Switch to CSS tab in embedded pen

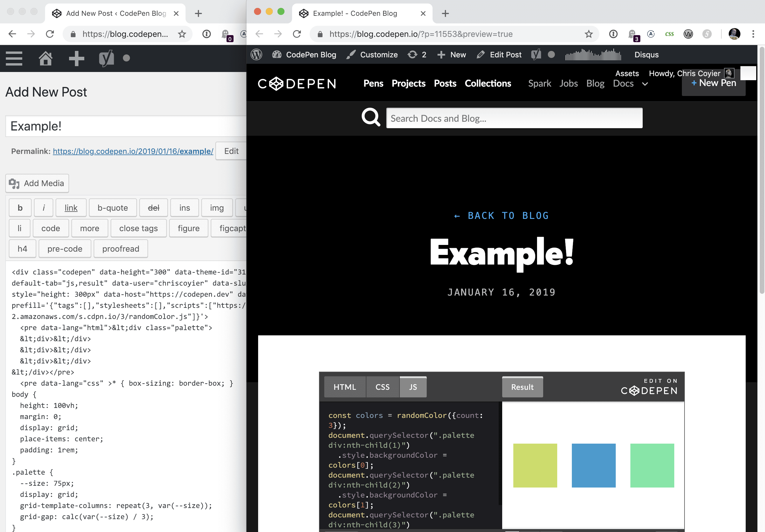pyautogui.click(x=382, y=387)
